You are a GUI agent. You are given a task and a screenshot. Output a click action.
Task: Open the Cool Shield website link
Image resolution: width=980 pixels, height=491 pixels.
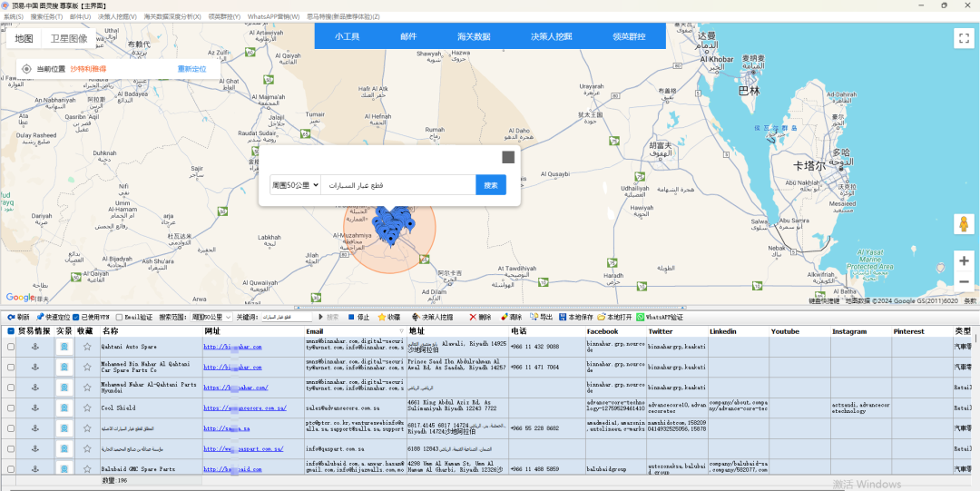point(245,408)
